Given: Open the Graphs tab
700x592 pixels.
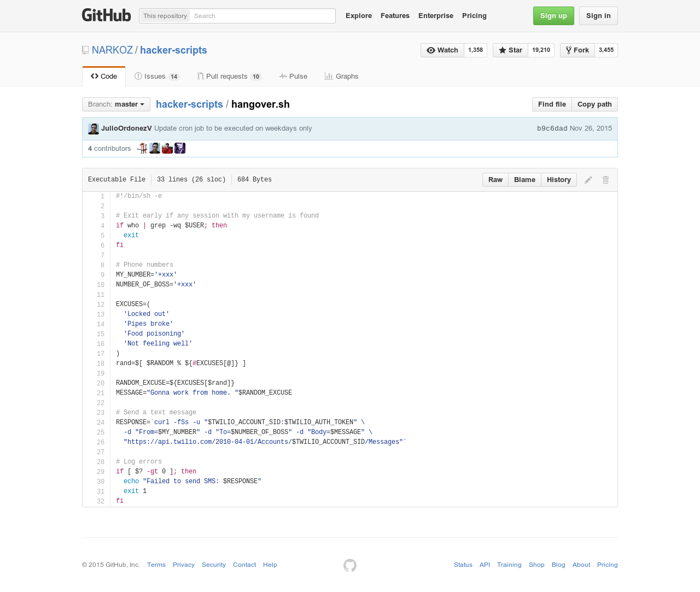Looking at the screenshot, I should (341, 77).
